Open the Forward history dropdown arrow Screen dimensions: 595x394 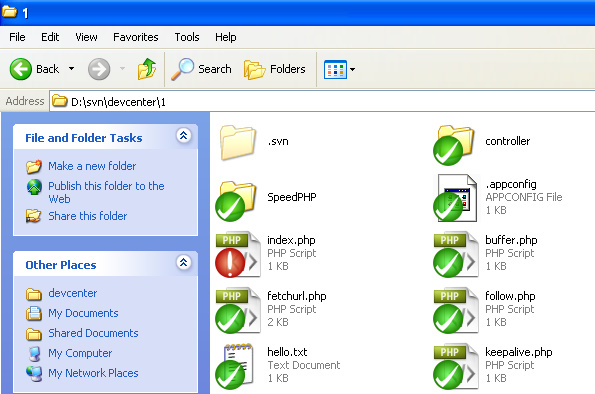pos(122,69)
